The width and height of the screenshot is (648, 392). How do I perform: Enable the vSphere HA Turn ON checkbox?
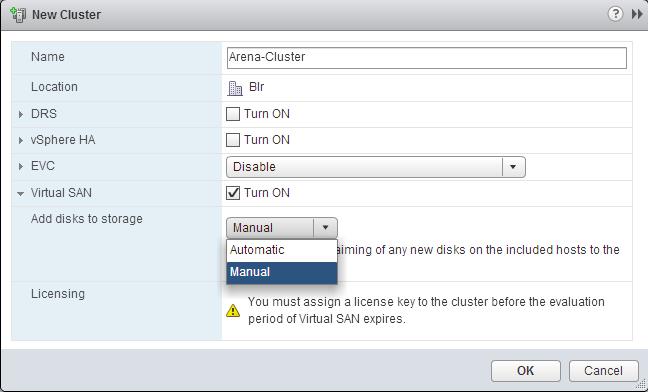point(233,140)
